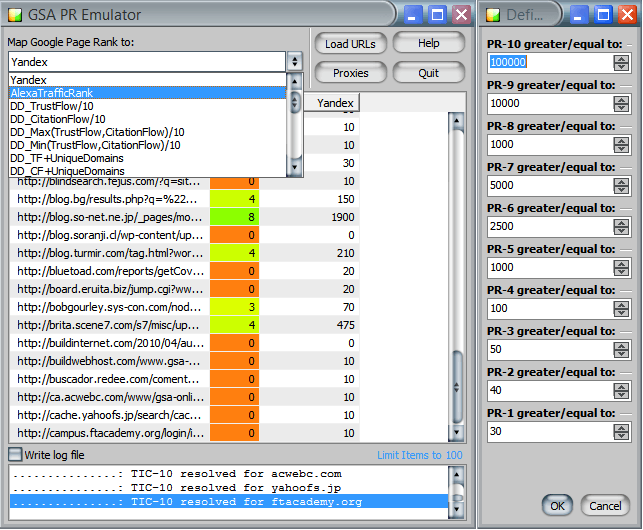Click the Load URLs button

(350, 43)
